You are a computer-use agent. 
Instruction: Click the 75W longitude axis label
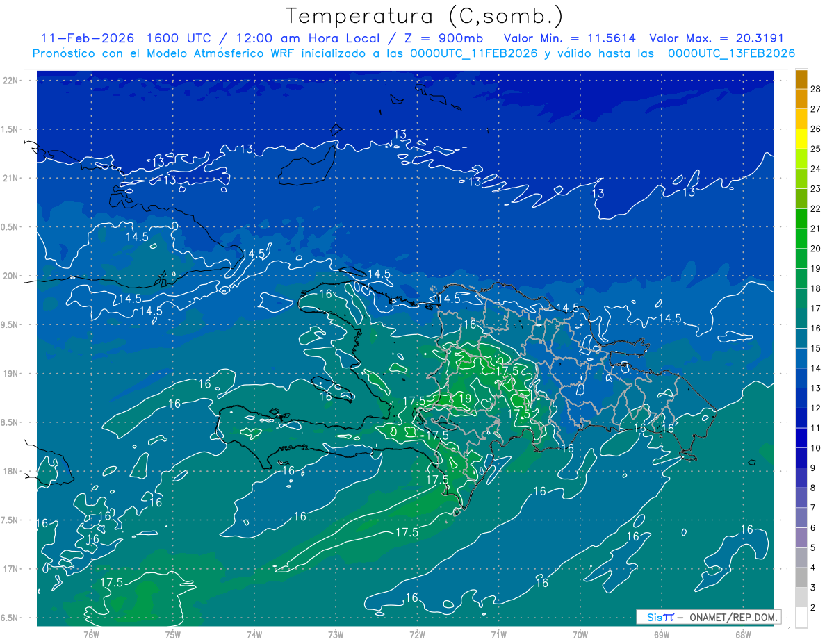point(172,634)
